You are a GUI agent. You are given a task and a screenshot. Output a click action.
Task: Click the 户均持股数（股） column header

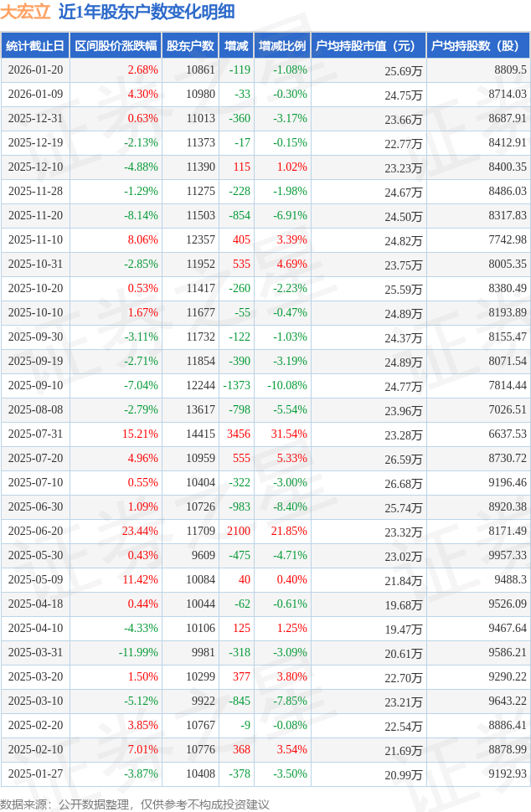click(478, 46)
